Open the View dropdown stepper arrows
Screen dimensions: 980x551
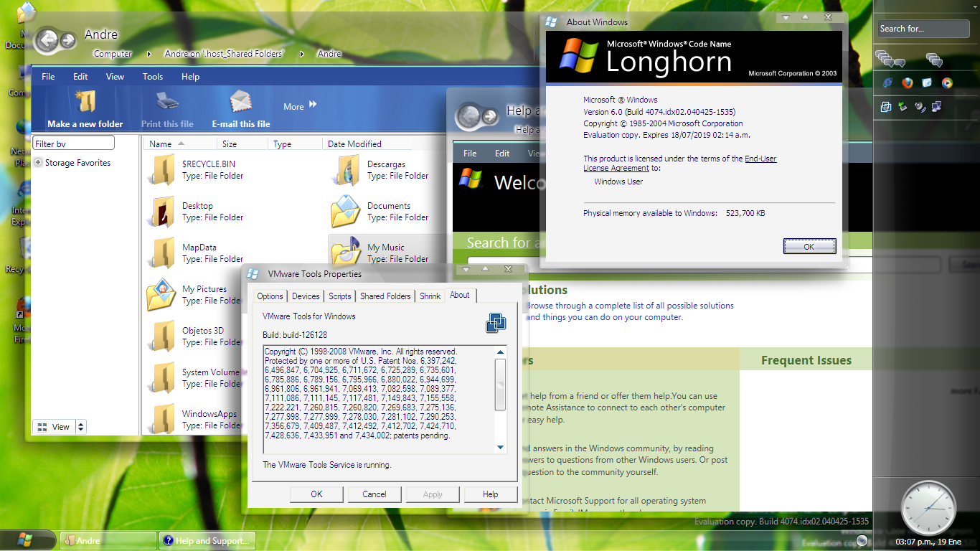80,427
